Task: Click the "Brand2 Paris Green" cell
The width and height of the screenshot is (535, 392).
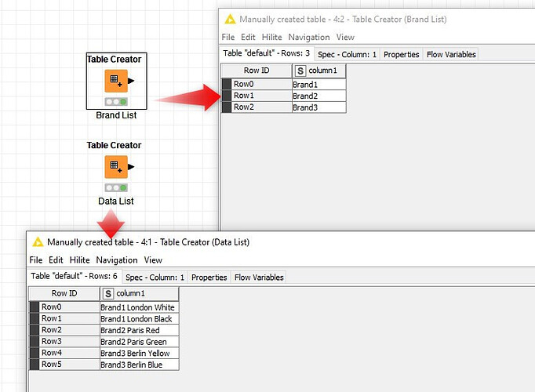Action: pyautogui.click(x=139, y=342)
